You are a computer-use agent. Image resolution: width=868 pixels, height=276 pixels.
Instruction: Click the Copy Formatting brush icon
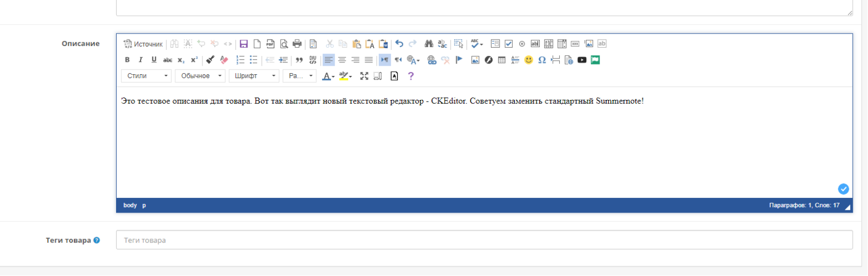tap(210, 60)
